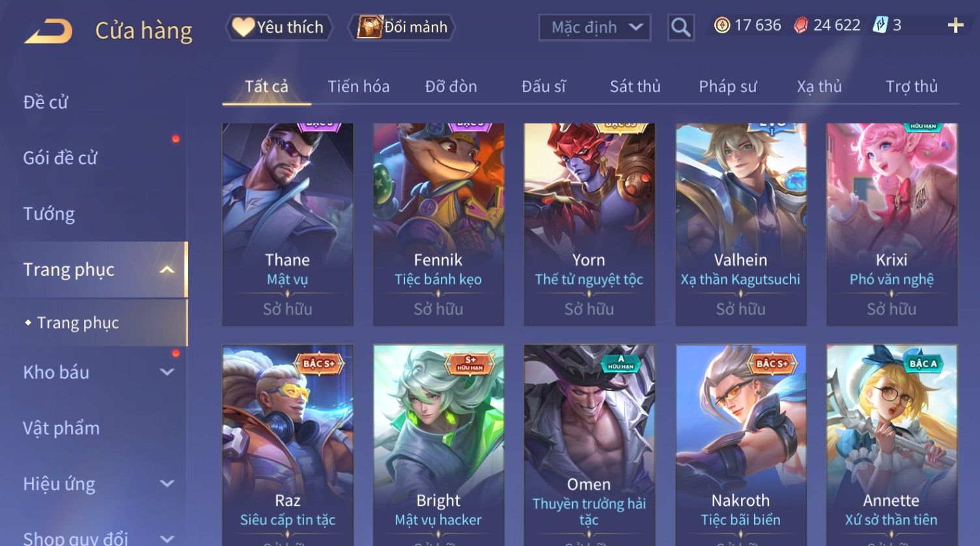The image size is (980, 546).
Task: Click the gold coin currency icon
Action: 721,25
